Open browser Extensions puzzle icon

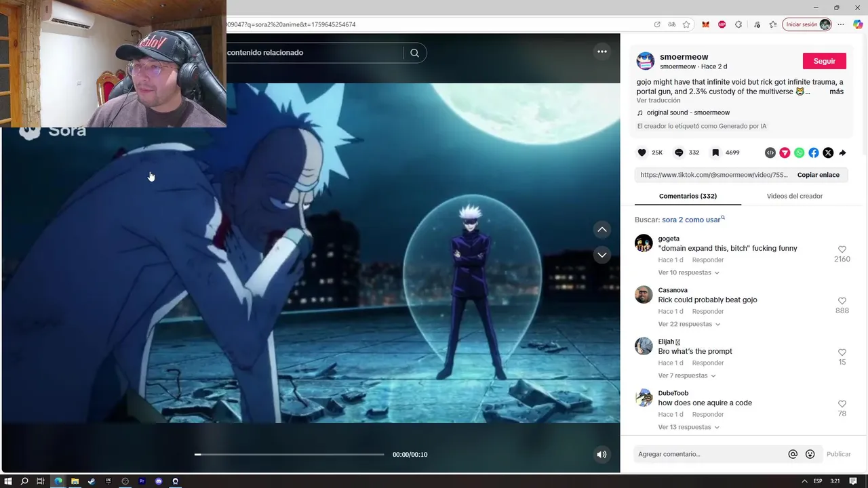tap(738, 24)
